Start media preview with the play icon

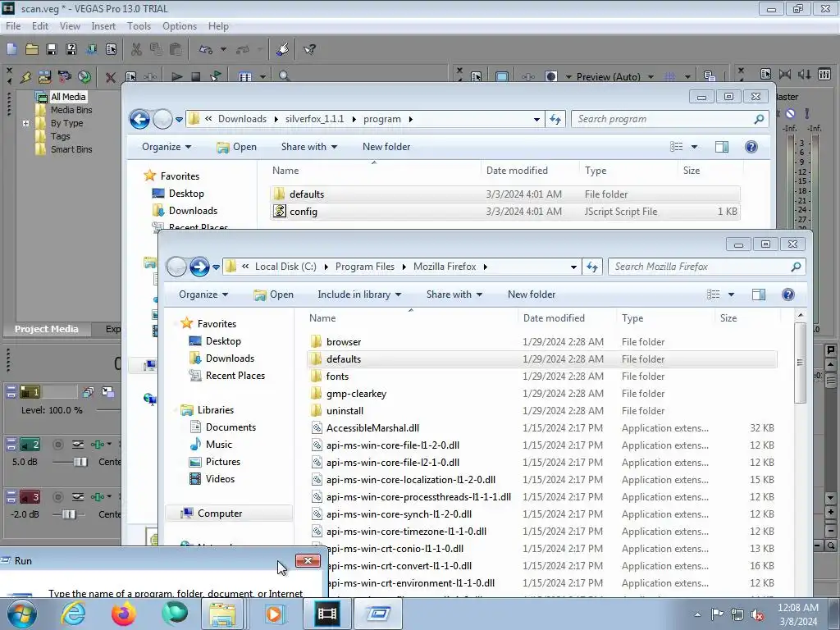176,76
